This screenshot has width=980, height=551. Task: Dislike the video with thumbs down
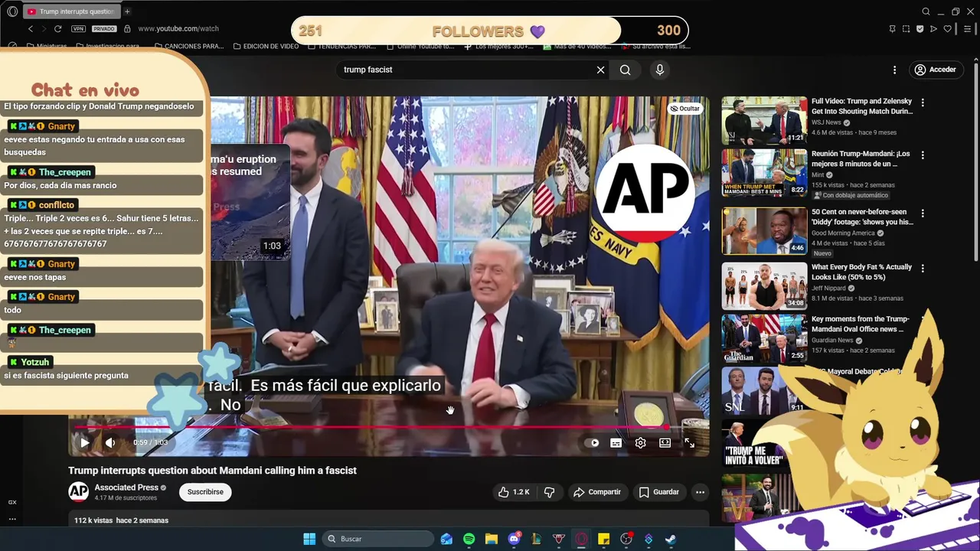point(549,492)
